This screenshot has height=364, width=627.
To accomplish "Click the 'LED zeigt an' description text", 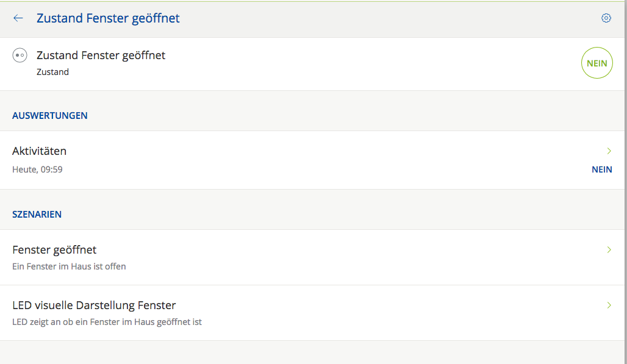I will (x=107, y=322).
